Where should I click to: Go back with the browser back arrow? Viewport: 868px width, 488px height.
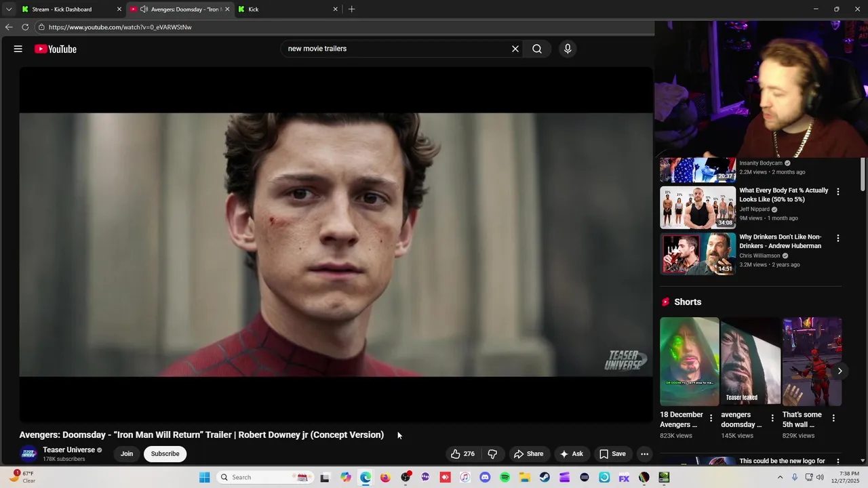9,27
